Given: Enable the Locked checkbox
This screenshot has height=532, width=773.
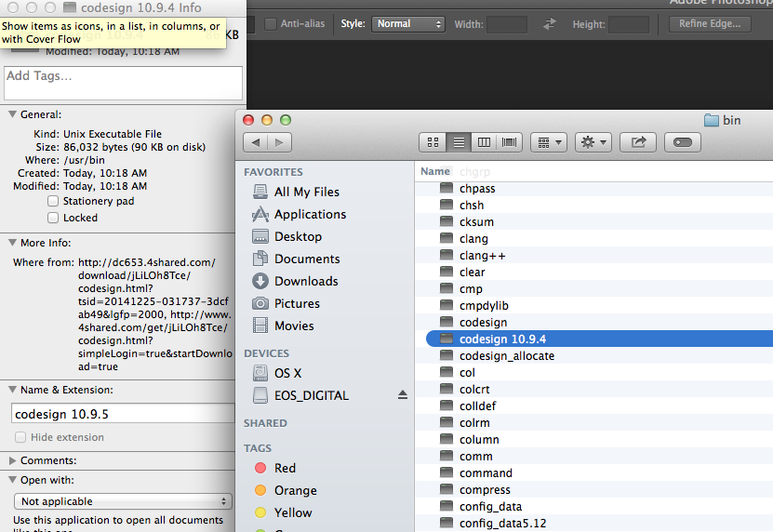Looking at the screenshot, I should pos(53,218).
